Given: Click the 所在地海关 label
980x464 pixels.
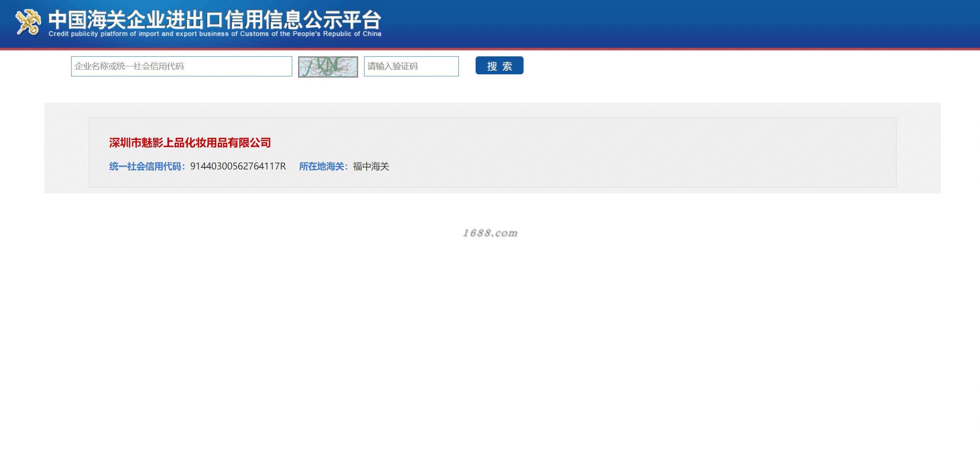Looking at the screenshot, I should (x=323, y=166).
